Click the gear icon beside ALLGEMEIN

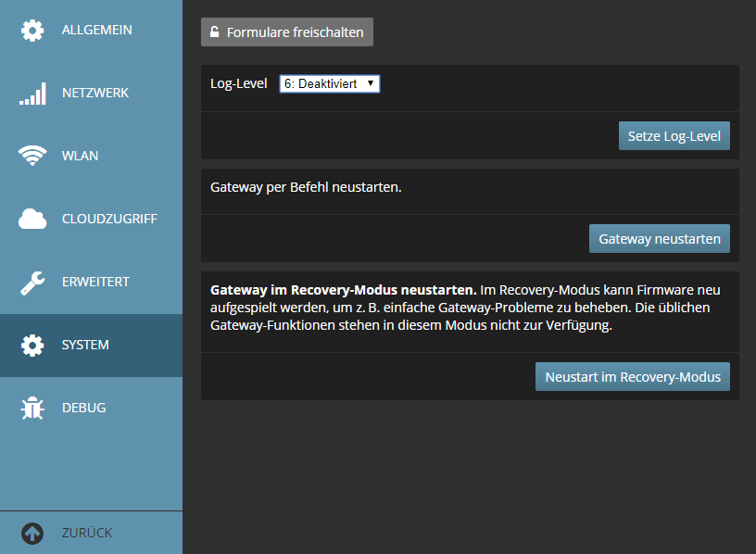[32, 31]
